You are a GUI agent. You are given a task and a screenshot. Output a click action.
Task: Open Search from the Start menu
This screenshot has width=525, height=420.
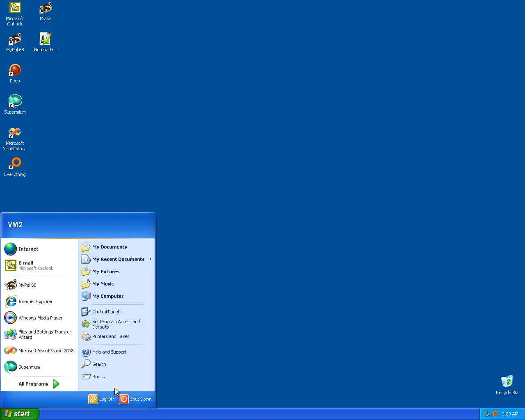click(x=116, y=364)
